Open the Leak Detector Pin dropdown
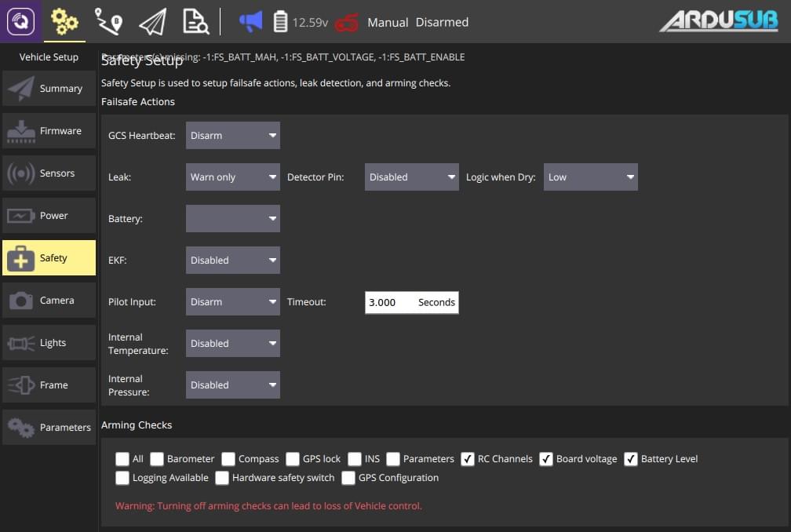 click(411, 177)
